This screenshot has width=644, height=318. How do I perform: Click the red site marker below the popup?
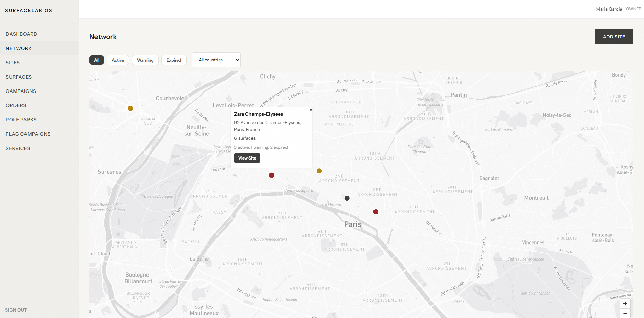pos(271,175)
